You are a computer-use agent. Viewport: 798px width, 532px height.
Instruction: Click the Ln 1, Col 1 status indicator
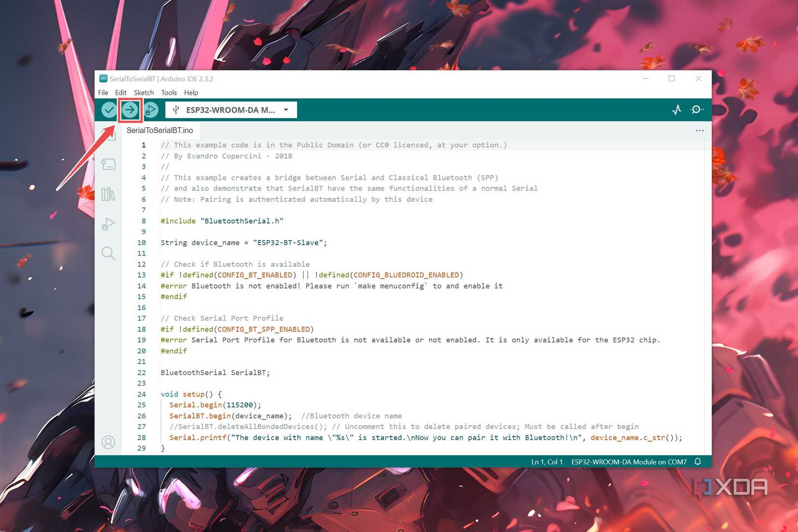click(547, 462)
